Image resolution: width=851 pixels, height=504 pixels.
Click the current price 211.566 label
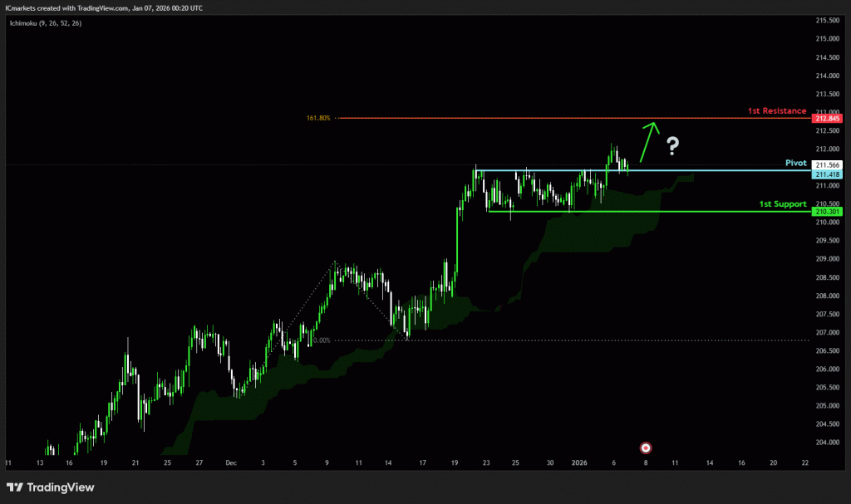(829, 165)
